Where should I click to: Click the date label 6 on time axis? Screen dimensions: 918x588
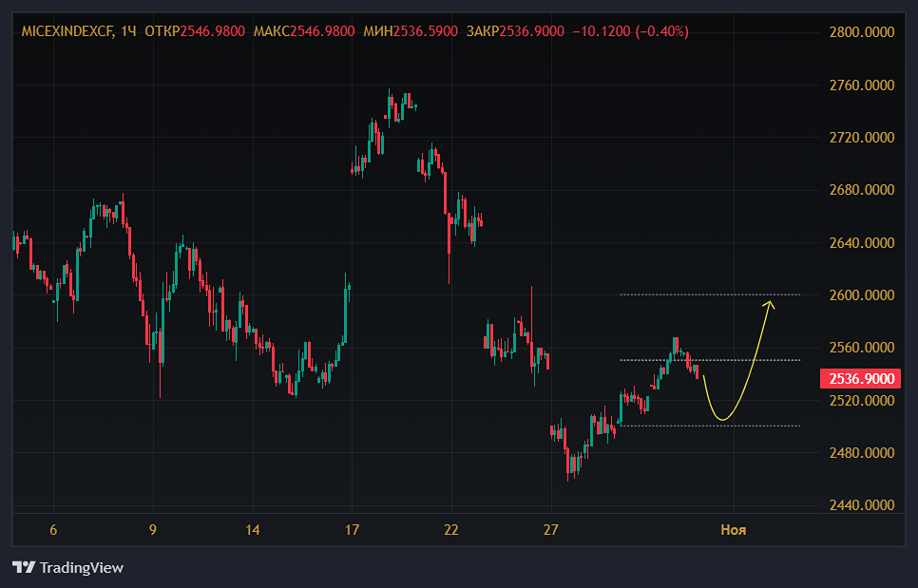(53, 530)
